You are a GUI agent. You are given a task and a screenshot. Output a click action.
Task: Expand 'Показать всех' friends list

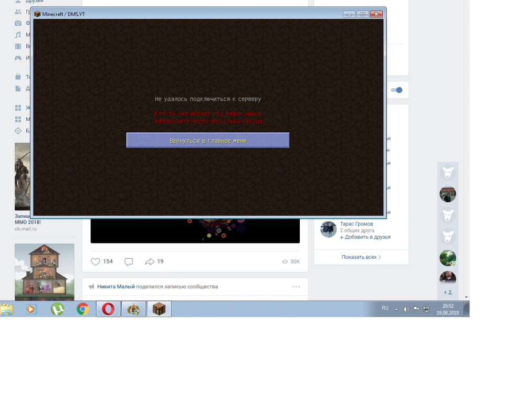click(361, 257)
